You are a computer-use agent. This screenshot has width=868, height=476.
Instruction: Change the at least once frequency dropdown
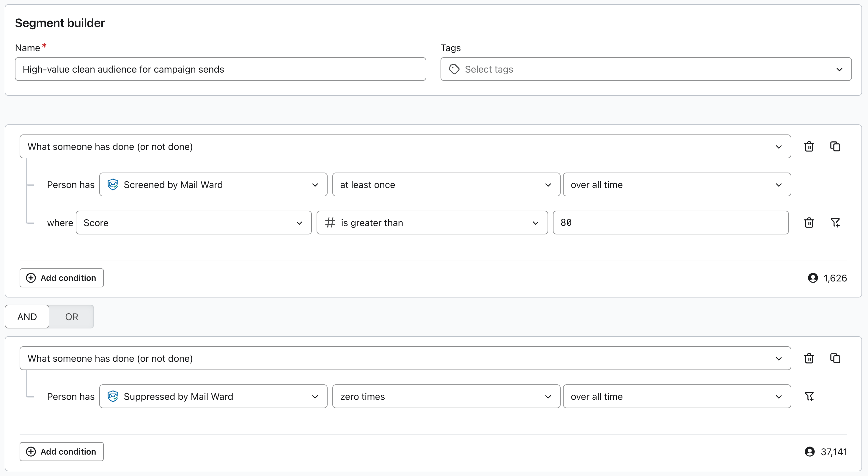(x=446, y=184)
